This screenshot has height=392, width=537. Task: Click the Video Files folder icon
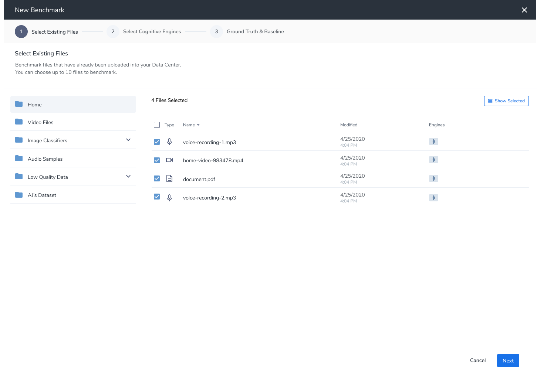point(19,122)
